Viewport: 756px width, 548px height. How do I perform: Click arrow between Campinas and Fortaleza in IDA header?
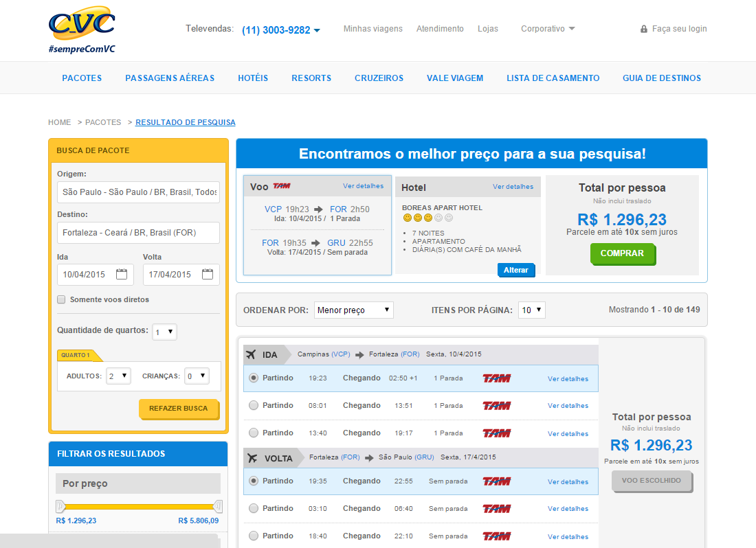coord(359,355)
